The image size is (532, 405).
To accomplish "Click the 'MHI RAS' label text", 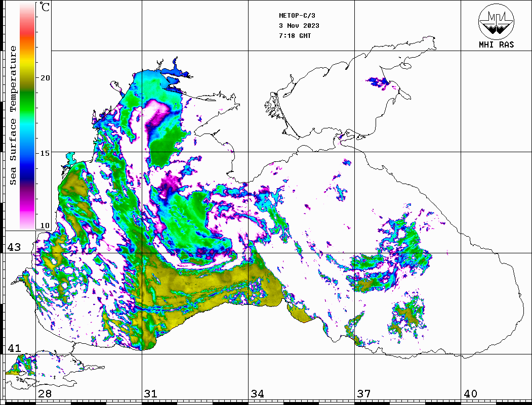I will click(496, 44).
